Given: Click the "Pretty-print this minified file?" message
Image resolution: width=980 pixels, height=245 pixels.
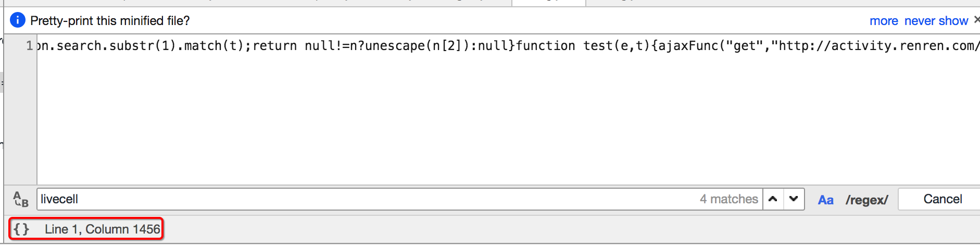Looking at the screenshot, I should (x=110, y=21).
